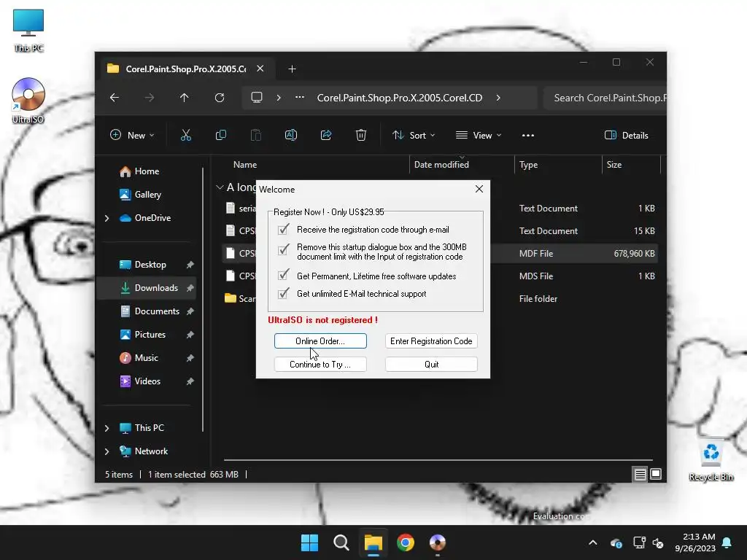Choose Continue to Try... in Welcome dialog
747x560 pixels.
(320, 365)
